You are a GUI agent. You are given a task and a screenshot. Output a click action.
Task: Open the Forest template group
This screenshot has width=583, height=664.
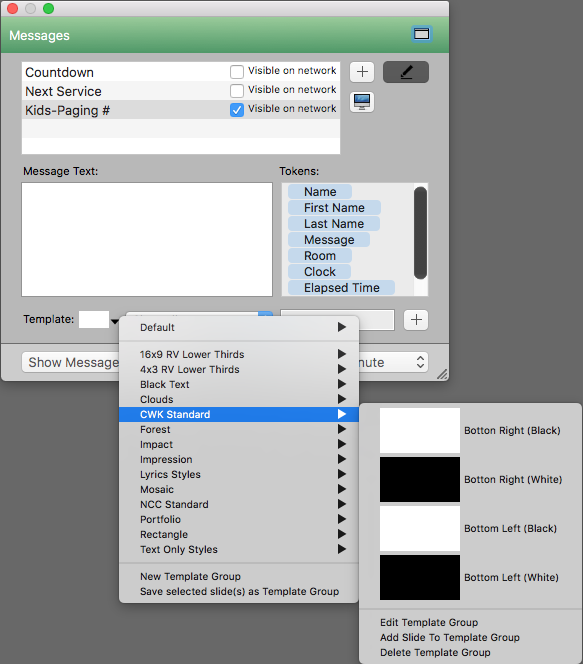239,429
